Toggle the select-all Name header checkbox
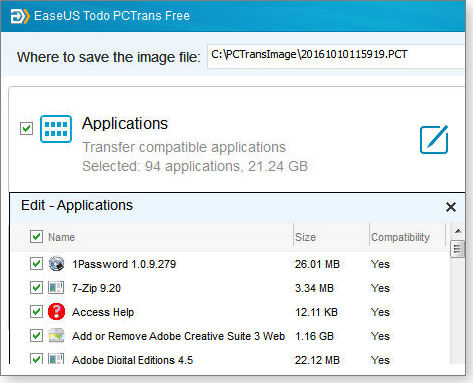473x383 pixels. (x=36, y=237)
